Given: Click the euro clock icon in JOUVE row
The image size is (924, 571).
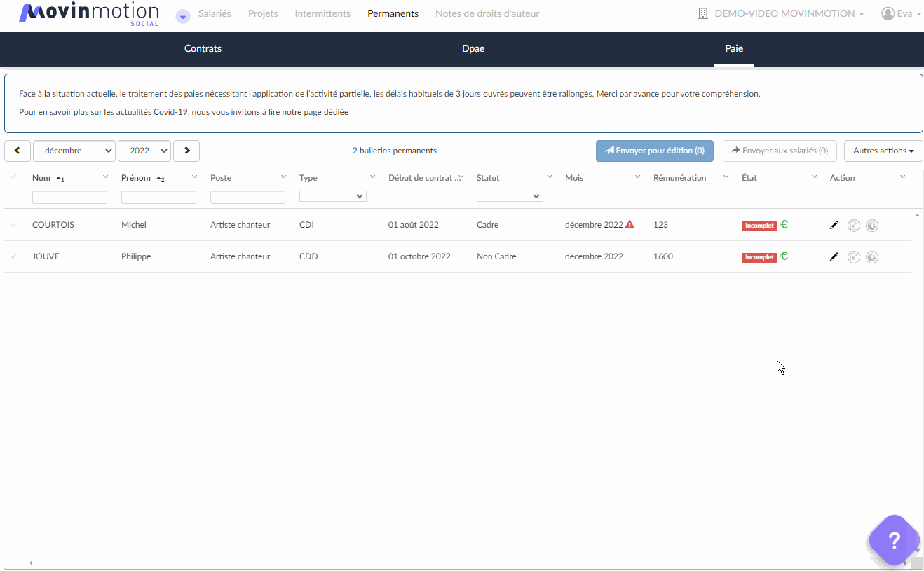Looking at the screenshot, I should (x=872, y=257).
